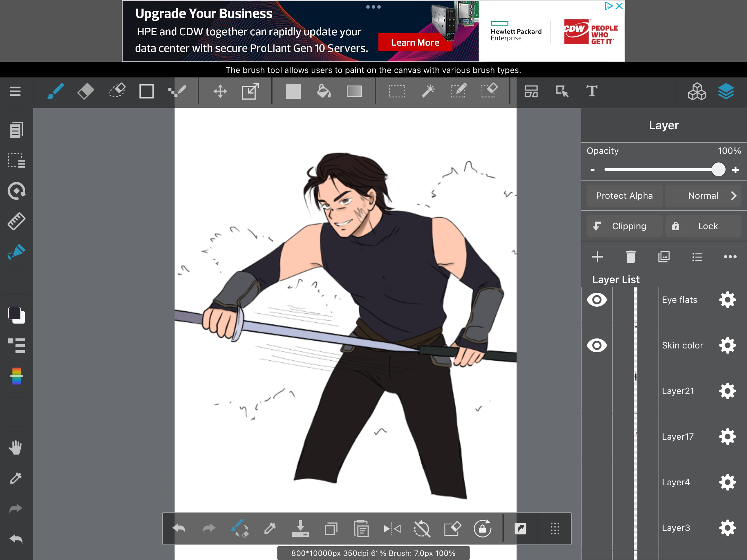Expand the layer more options menu
This screenshot has height=560, width=747.
pos(730,257)
